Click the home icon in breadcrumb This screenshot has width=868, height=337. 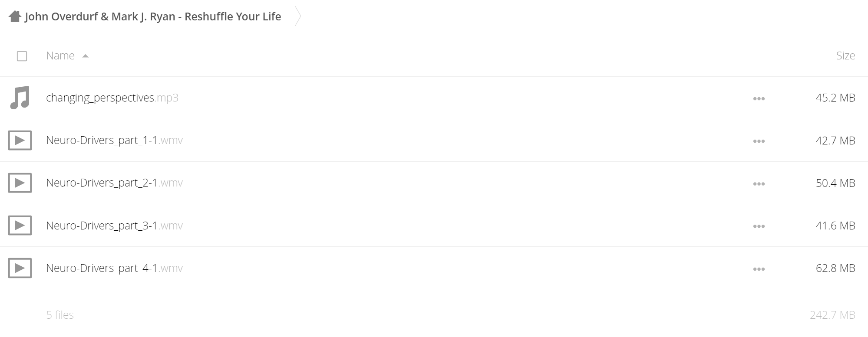coord(15,16)
